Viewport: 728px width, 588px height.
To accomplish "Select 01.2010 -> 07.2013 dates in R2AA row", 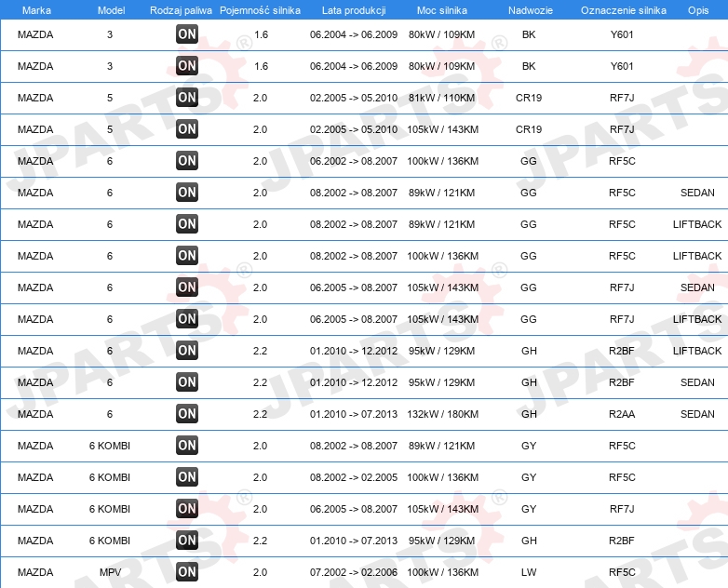I will coord(354,414).
